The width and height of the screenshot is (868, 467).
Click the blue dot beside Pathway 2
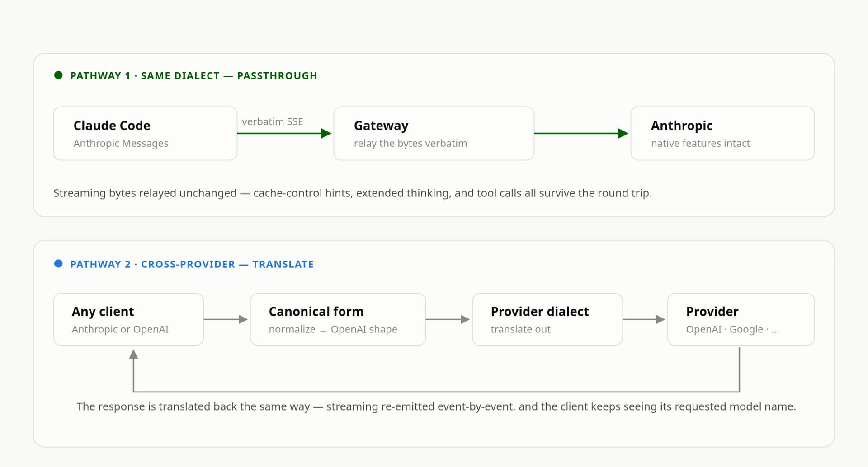(58, 264)
